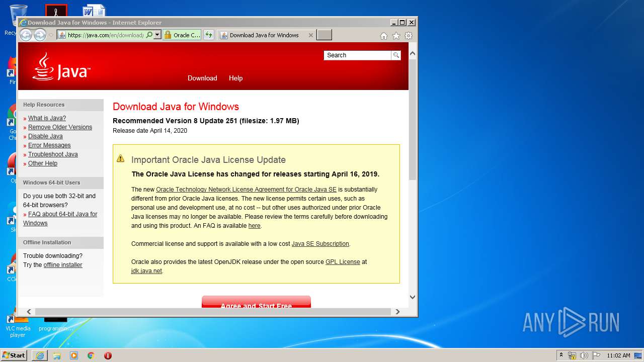
Task: Open the Remove Older Versions link
Action: (x=60, y=127)
